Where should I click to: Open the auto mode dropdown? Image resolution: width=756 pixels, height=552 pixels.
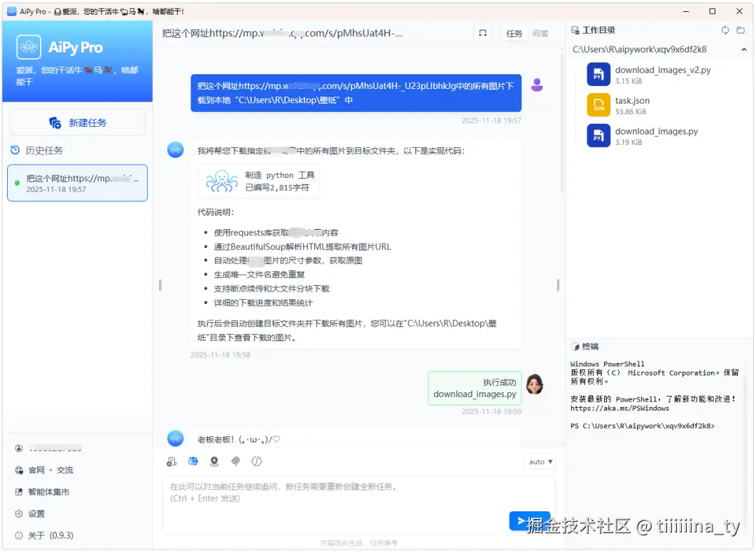pyautogui.click(x=538, y=461)
